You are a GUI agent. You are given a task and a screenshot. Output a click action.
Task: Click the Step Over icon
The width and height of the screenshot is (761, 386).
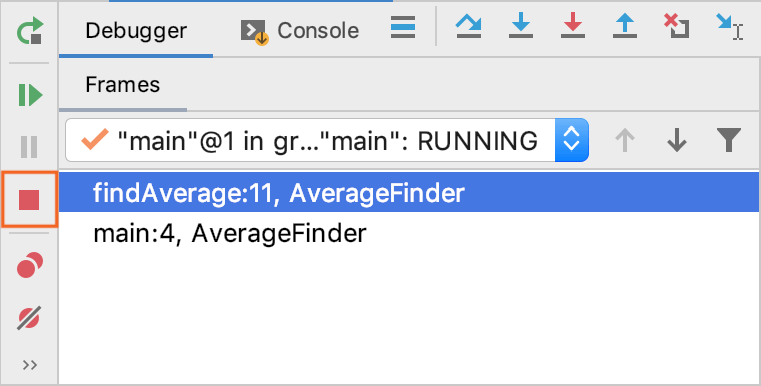tap(468, 26)
